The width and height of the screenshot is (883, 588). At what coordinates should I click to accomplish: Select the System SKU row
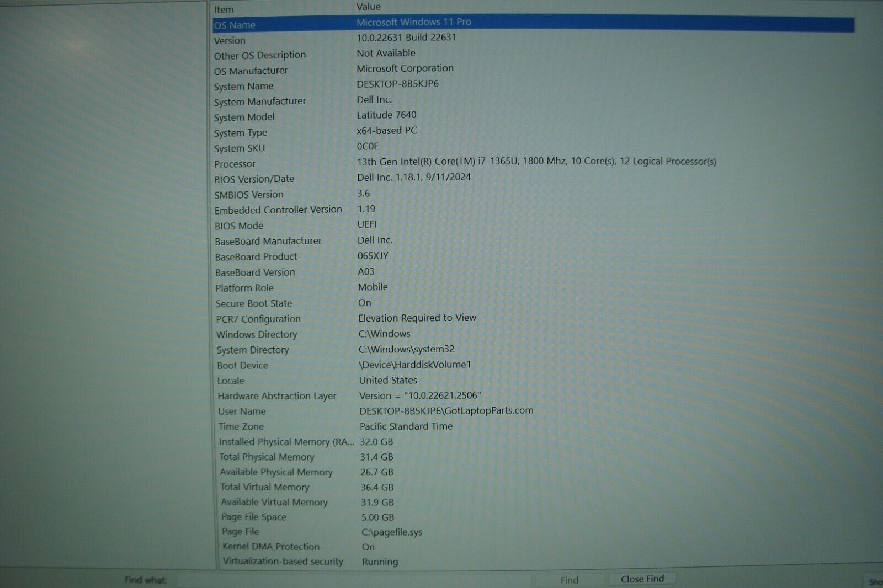click(533, 147)
